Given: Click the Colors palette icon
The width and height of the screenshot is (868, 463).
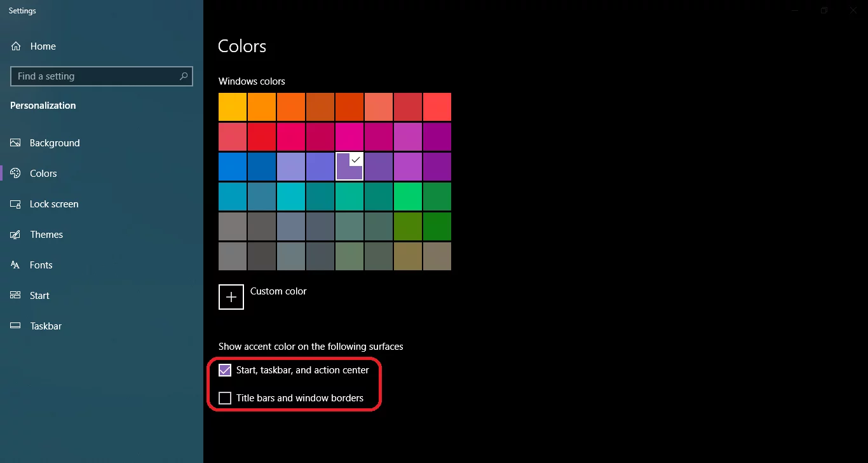Looking at the screenshot, I should (x=16, y=174).
